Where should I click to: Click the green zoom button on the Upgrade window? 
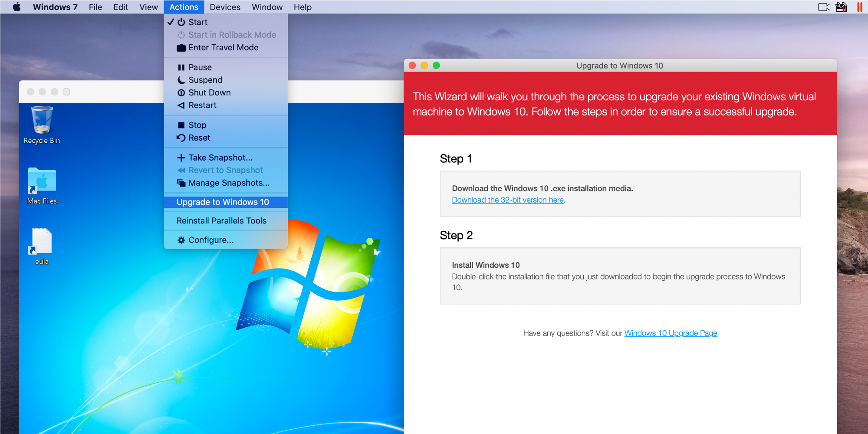[x=436, y=65]
